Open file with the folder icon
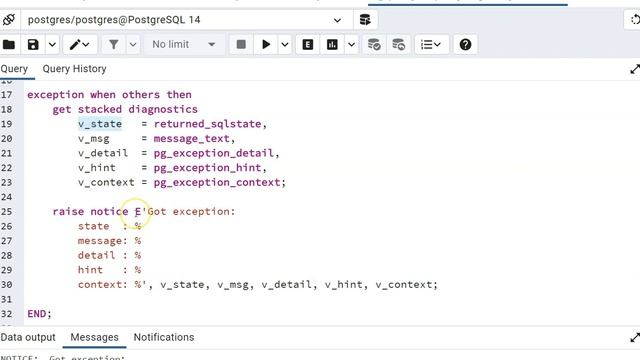 (x=9, y=44)
